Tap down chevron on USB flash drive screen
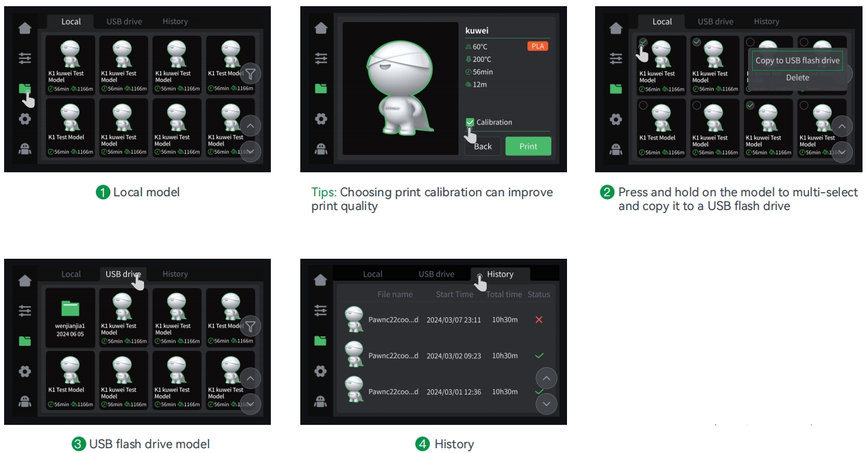 click(x=250, y=404)
